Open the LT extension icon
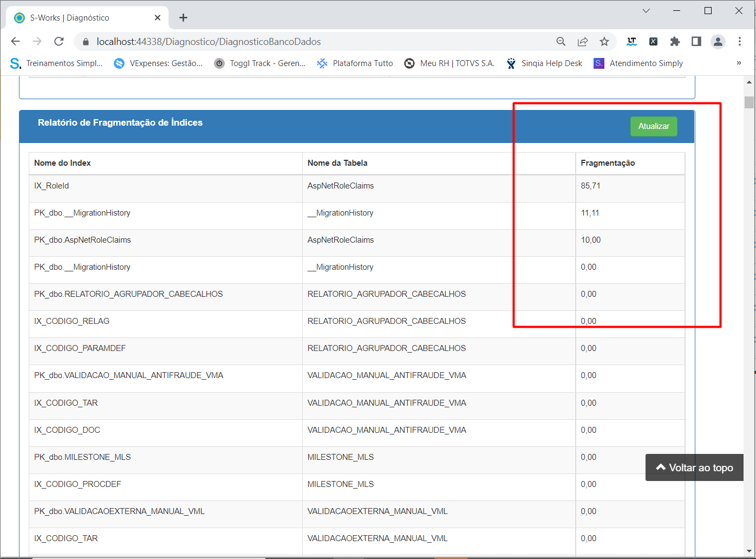 coord(631,42)
